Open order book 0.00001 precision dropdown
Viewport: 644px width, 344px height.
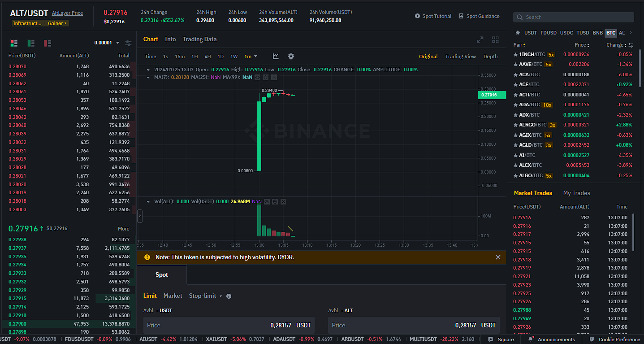[x=107, y=43]
